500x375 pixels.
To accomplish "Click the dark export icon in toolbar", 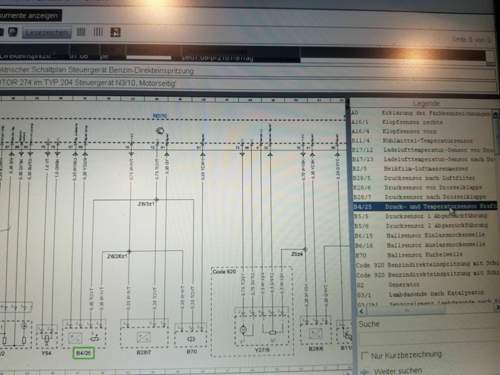I will click(x=115, y=32).
